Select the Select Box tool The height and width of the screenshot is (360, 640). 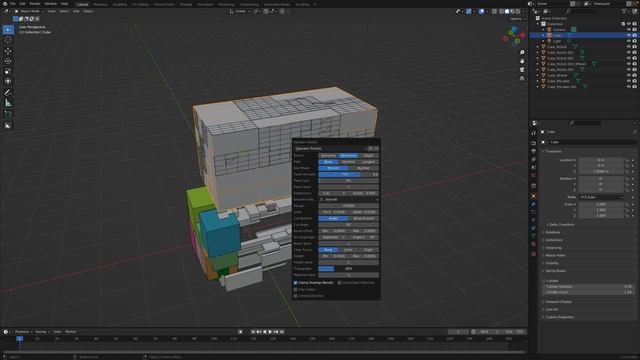(8, 29)
